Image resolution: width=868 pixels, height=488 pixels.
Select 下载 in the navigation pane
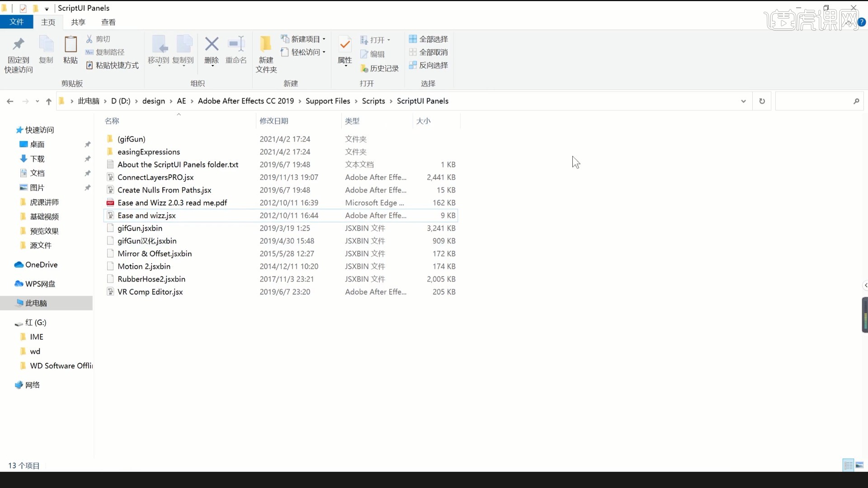(37, 159)
